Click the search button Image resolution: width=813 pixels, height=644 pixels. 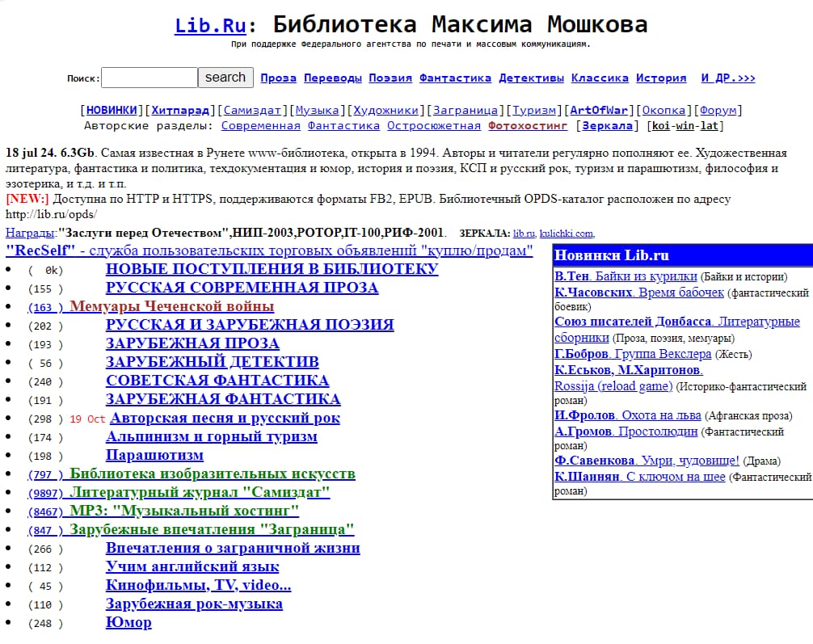225,78
